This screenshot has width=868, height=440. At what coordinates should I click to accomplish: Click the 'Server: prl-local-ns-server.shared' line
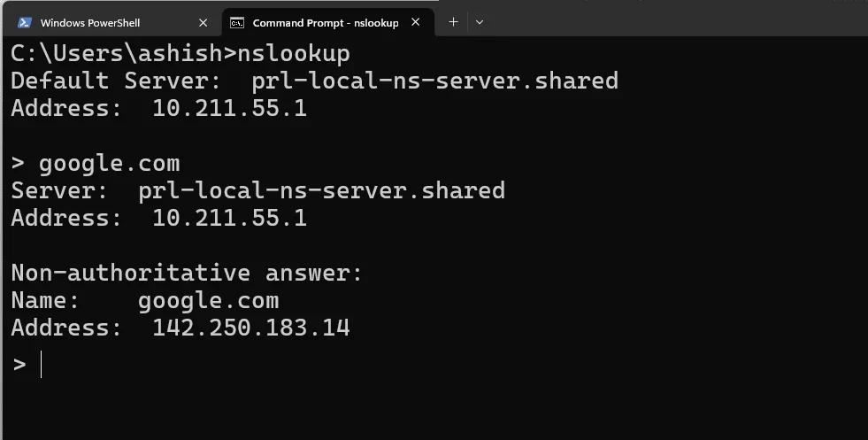tap(257, 191)
